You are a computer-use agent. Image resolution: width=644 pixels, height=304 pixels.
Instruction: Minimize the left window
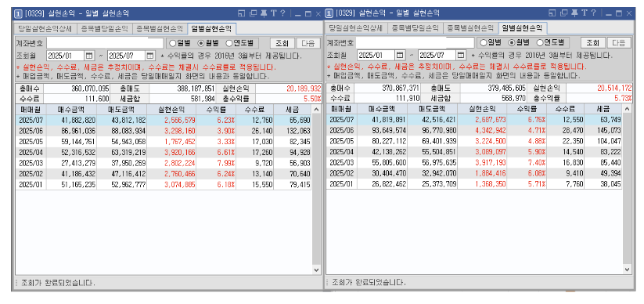coord(299,13)
